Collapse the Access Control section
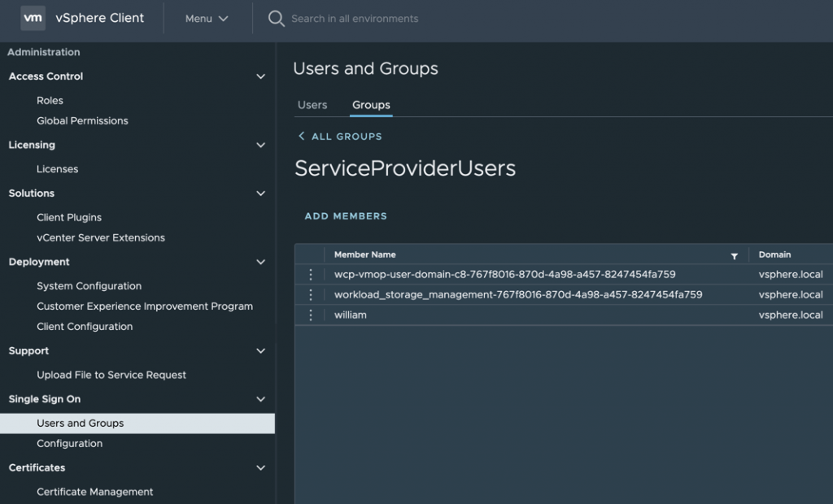Image resolution: width=833 pixels, height=504 pixels. tap(260, 76)
